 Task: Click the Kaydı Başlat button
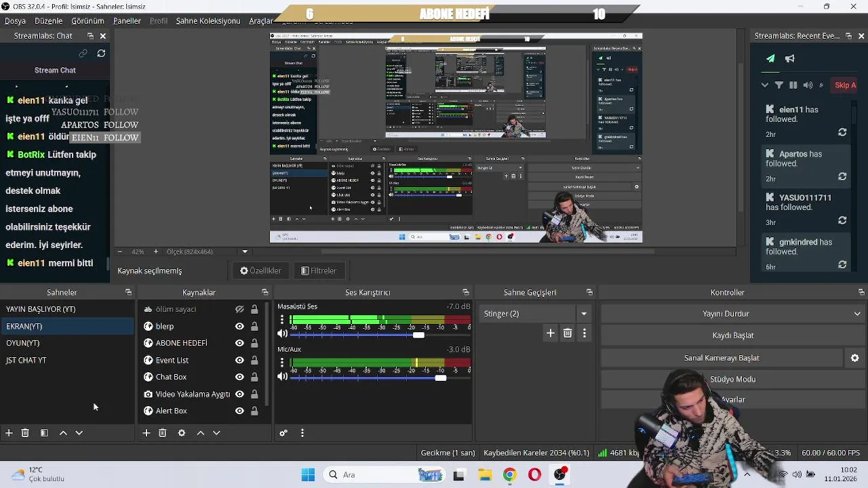[732, 335]
